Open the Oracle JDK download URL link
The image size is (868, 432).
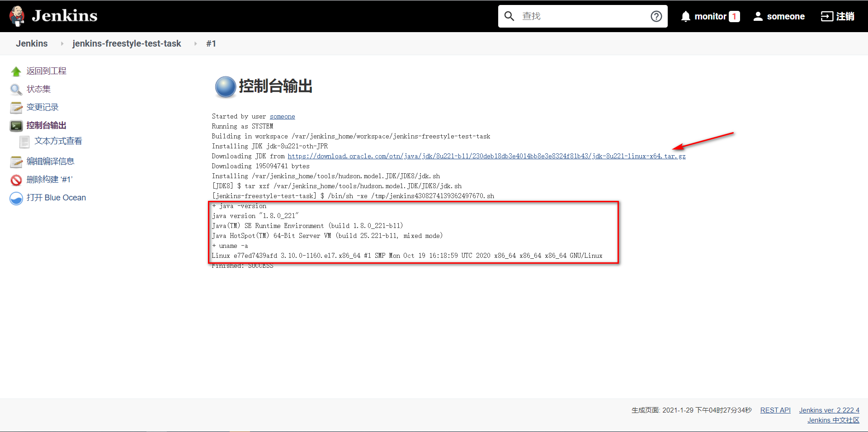[486, 156]
